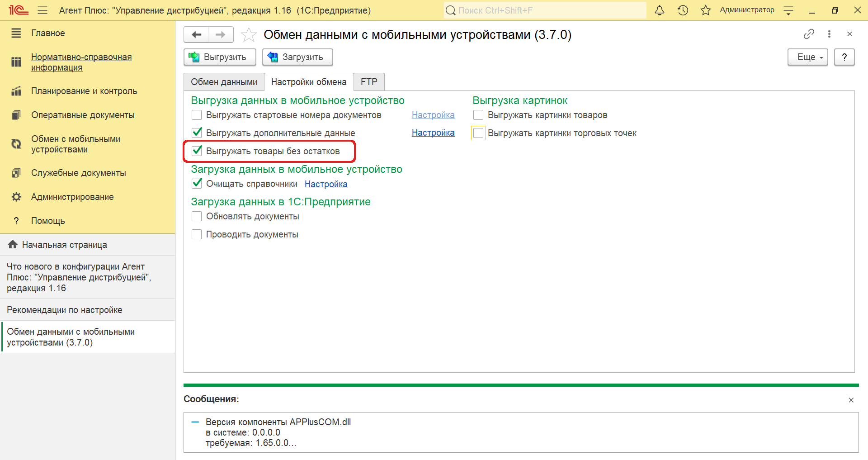
Task: Open Нормативно-справочная информация section
Action: [81, 62]
